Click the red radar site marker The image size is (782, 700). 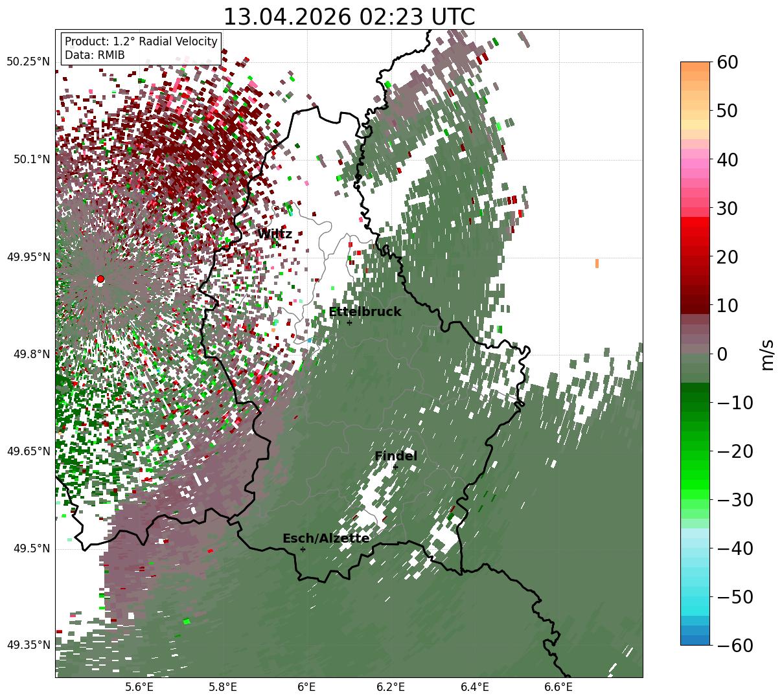tap(100, 279)
